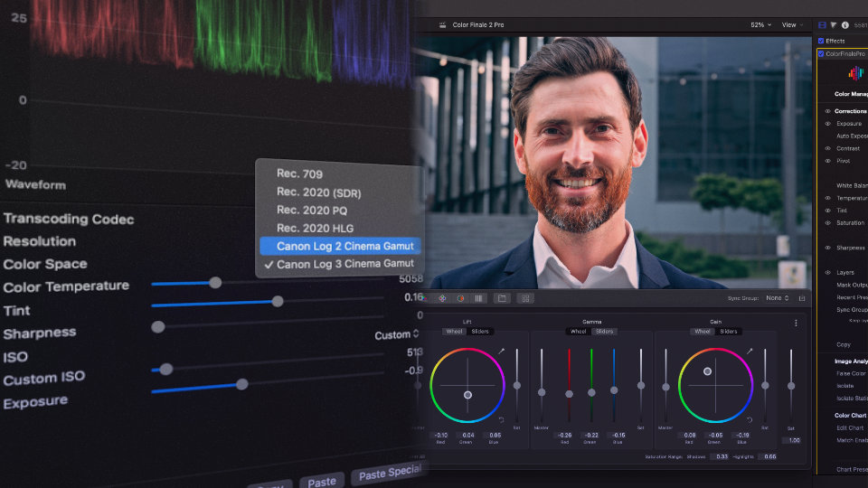Reset the Lift color wheel

point(501,420)
